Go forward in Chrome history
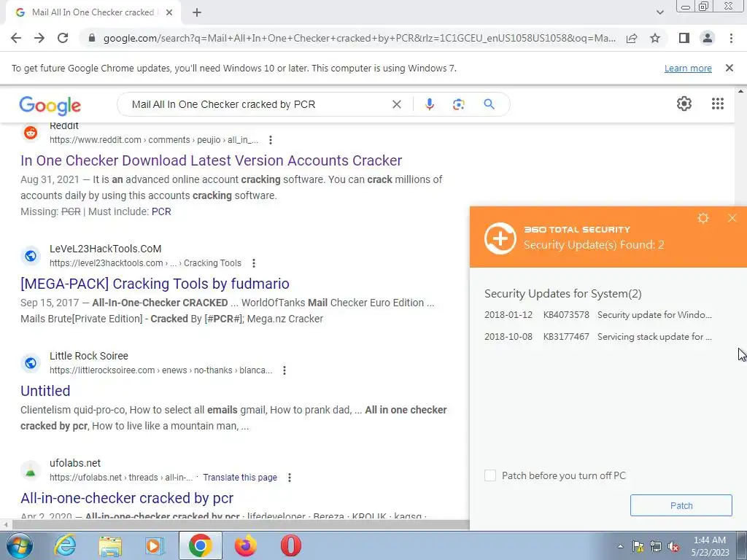 pos(39,38)
